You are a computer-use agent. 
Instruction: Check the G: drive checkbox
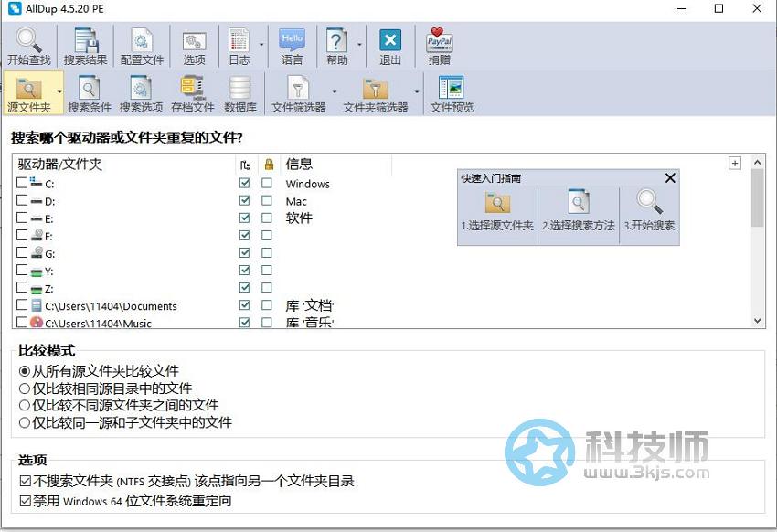pos(22,252)
